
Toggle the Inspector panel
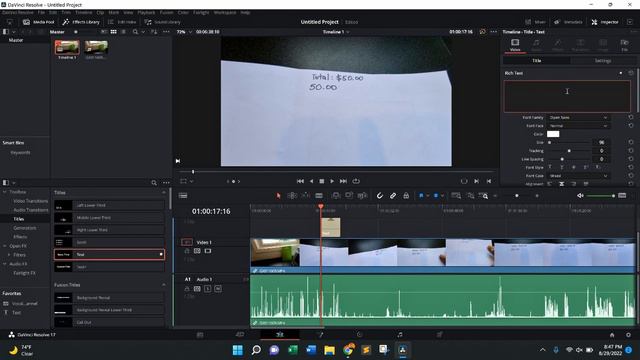pos(605,22)
